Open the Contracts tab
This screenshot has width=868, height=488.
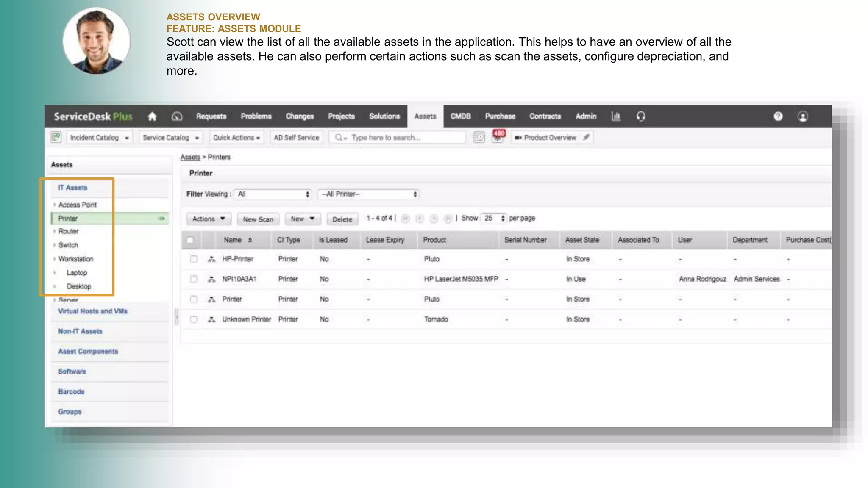[x=545, y=116]
